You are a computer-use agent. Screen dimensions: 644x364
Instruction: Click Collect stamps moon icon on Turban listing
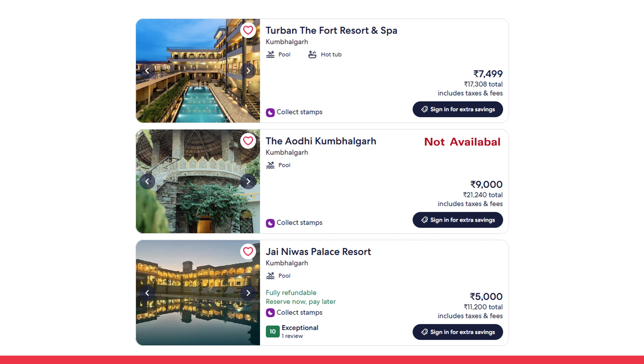coord(270,112)
